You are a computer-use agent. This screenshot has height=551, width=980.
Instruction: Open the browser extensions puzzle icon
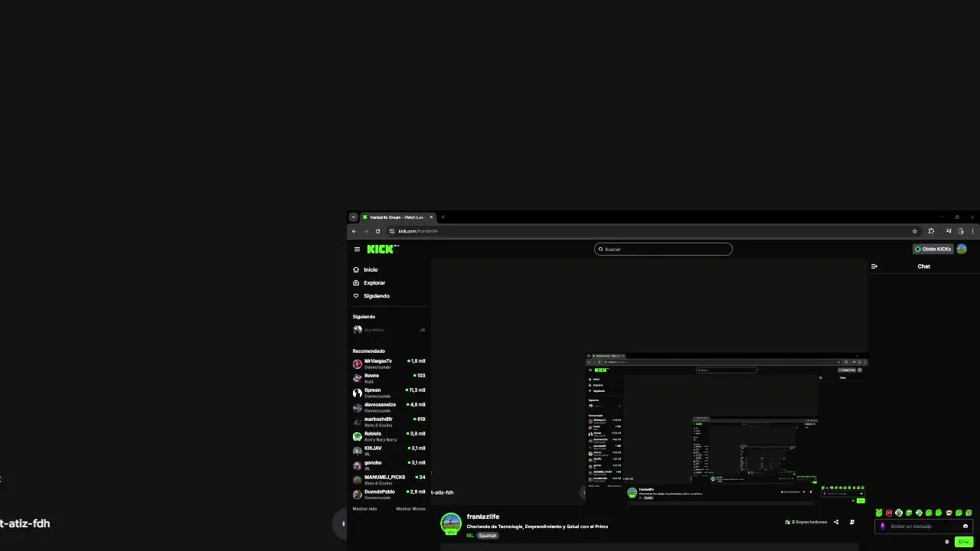point(931,231)
